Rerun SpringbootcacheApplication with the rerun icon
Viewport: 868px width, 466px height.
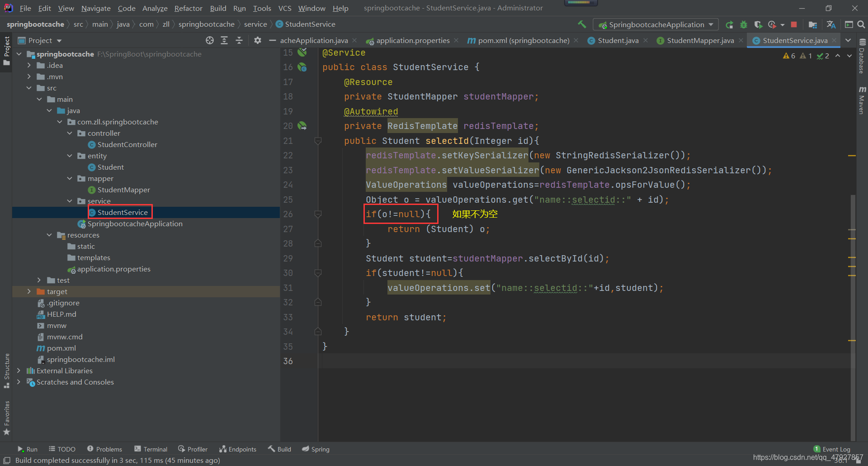point(729,24)
